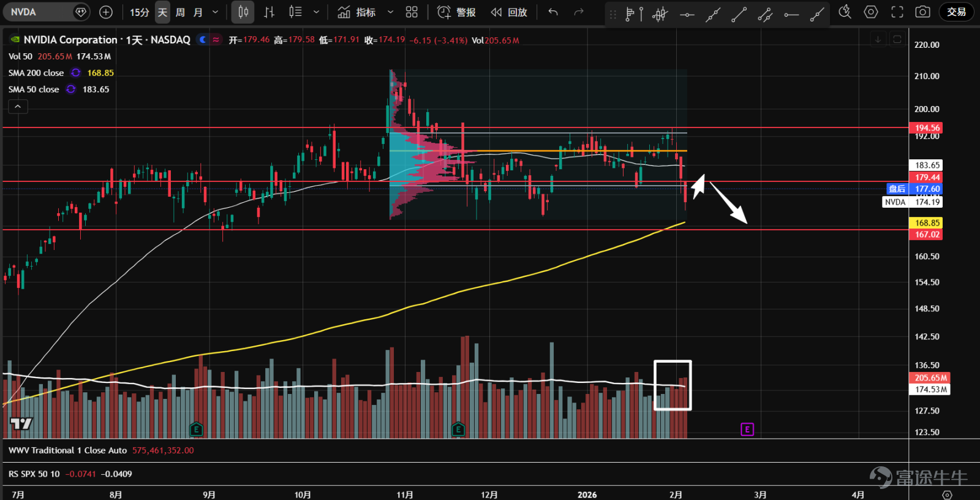The width and height of the screenshot is (980, 500).
Task: Click the 2026 label on the time axis
Action: click(587, 494)
